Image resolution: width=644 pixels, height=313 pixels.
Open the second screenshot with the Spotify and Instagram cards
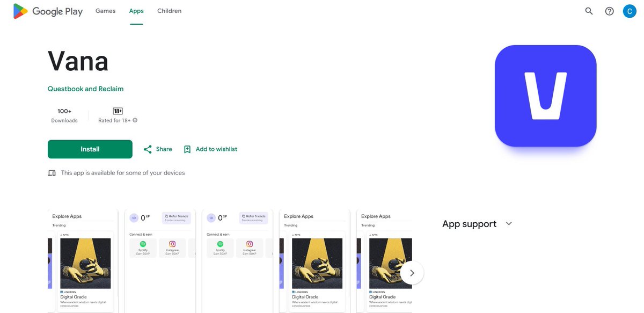tap(160, 261)
